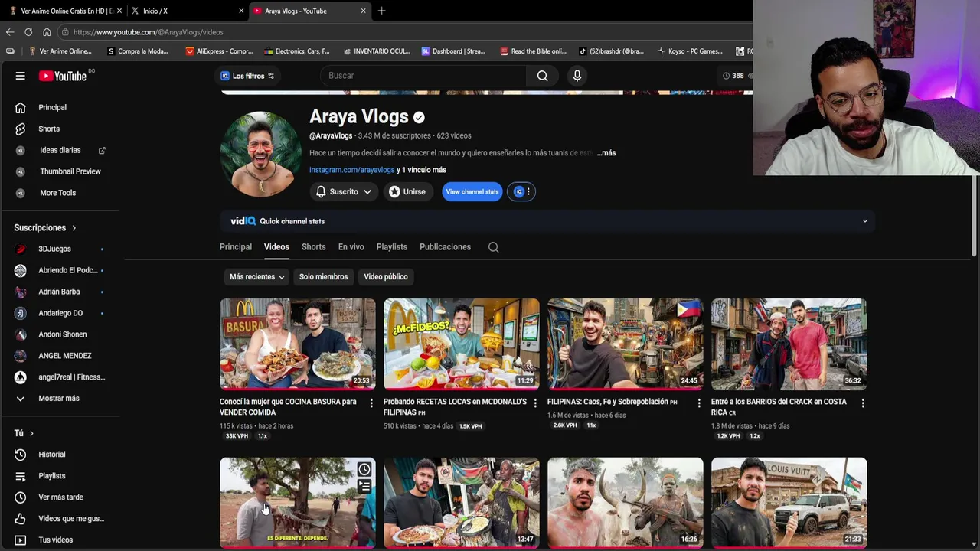Click the Unirse membership button
This screenshot has height=551, width=980.
pyautogui.click(x=407, y=192)
